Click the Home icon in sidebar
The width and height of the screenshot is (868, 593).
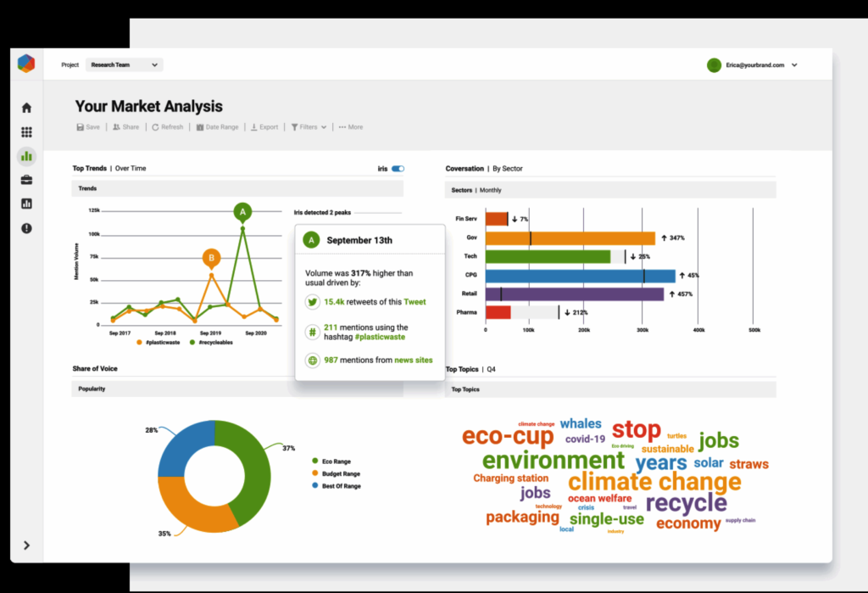point(26,108)
